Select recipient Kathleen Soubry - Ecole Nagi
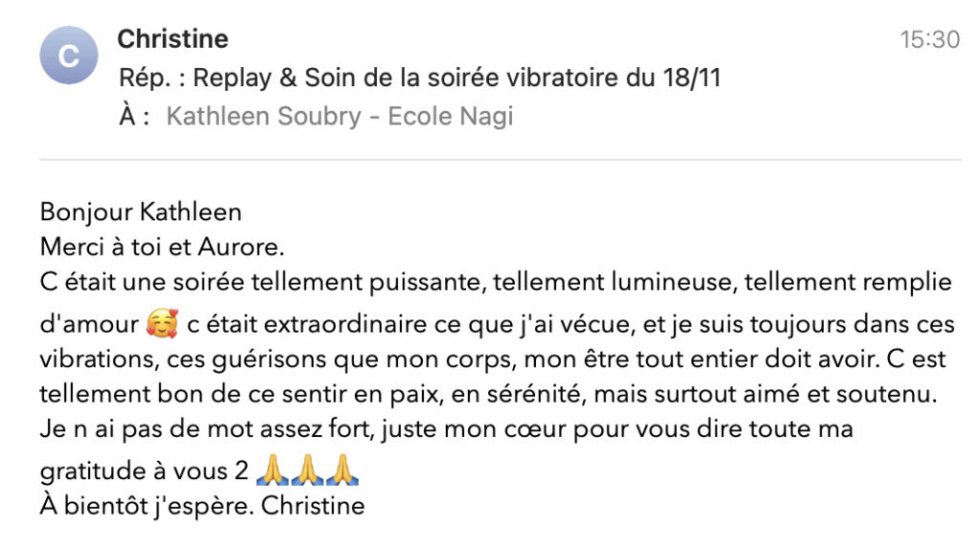 339,117
